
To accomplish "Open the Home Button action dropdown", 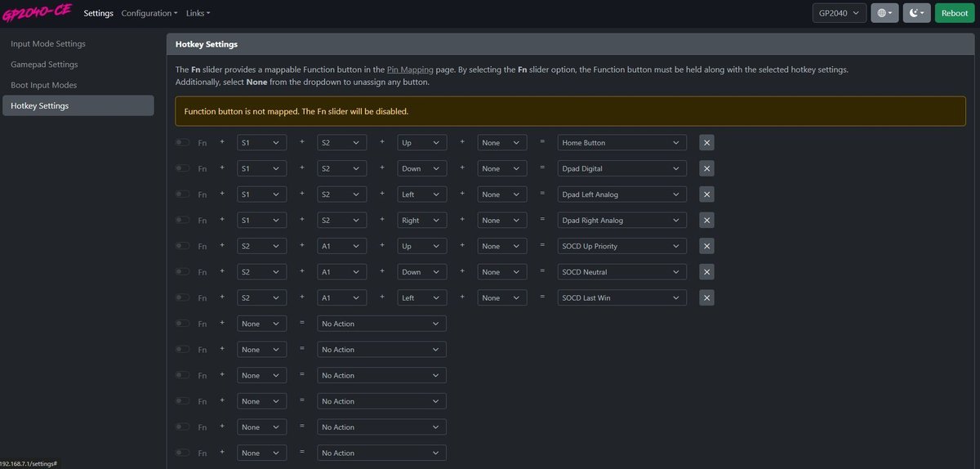I will [621, 143].
